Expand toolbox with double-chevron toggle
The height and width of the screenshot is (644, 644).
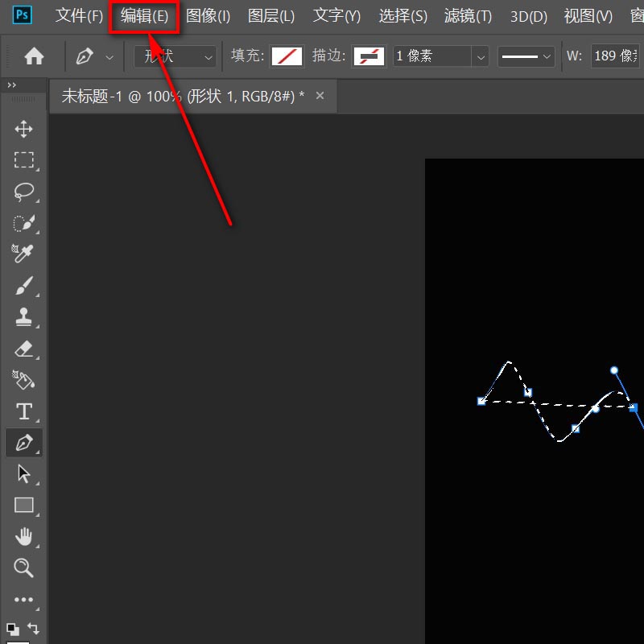coord(12,85)
